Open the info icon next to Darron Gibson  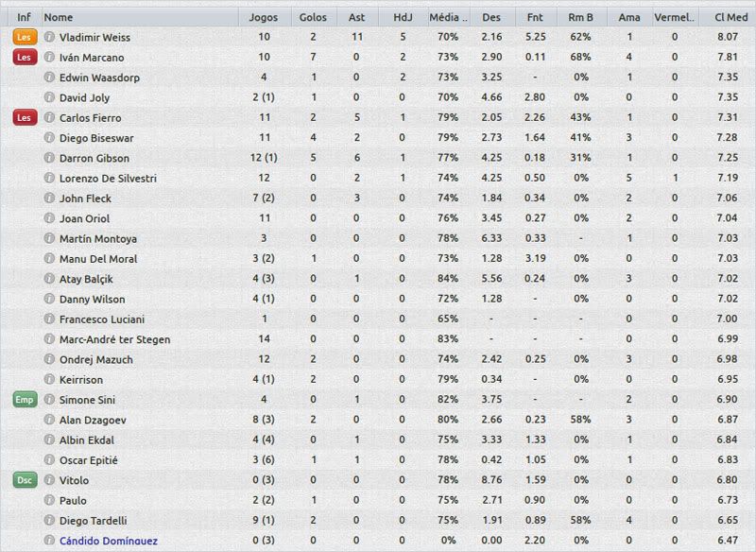click(x=49, y=158)
